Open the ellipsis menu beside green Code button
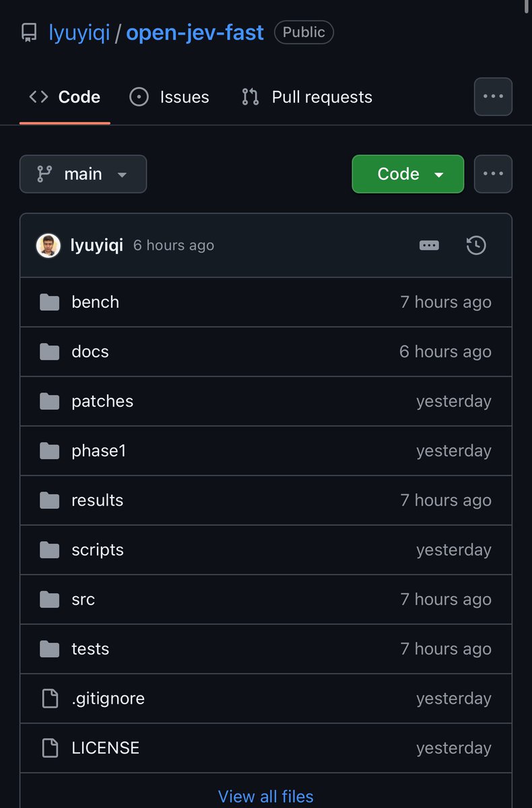Viewport: 532px width, 808px height. [x=493, y=174]
